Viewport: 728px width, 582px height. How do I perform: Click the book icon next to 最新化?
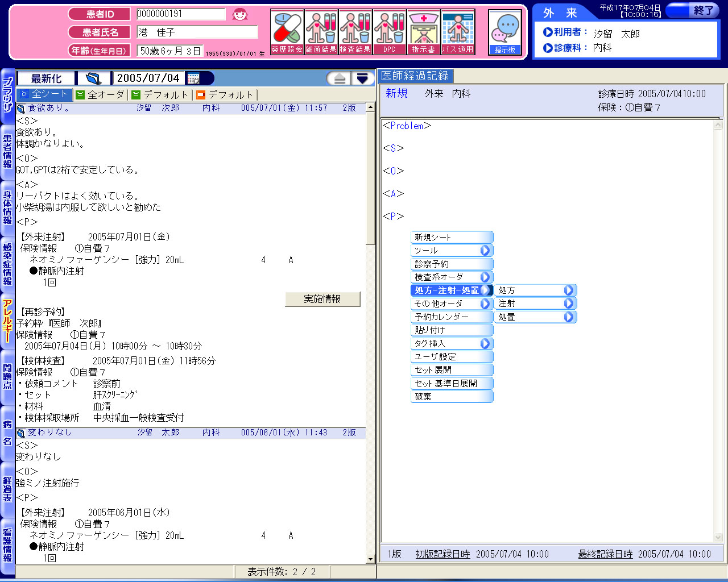pos(93,78)
